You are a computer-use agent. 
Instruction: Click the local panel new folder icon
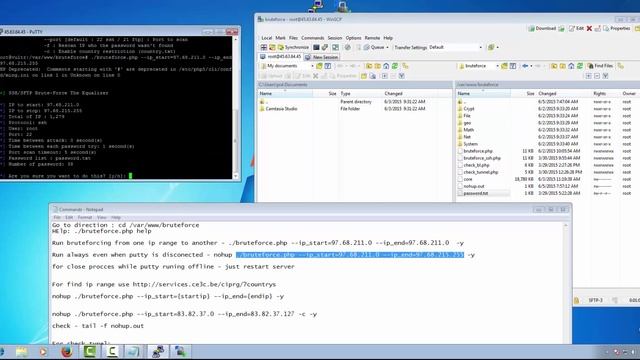click(364, 76)
